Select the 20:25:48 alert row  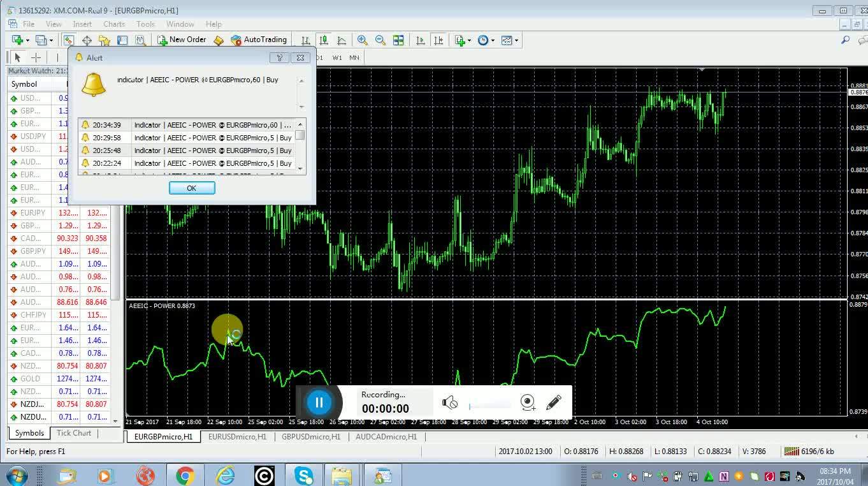pos(187,151)
